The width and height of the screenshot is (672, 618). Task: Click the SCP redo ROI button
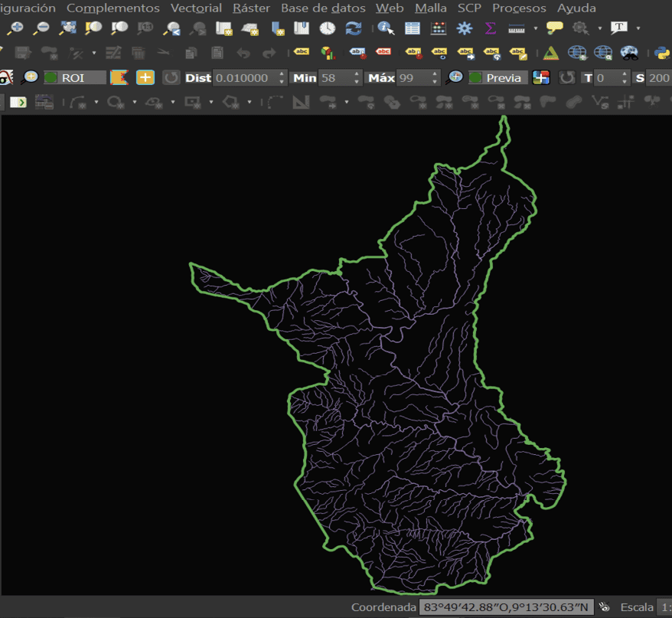click(171, 77)
